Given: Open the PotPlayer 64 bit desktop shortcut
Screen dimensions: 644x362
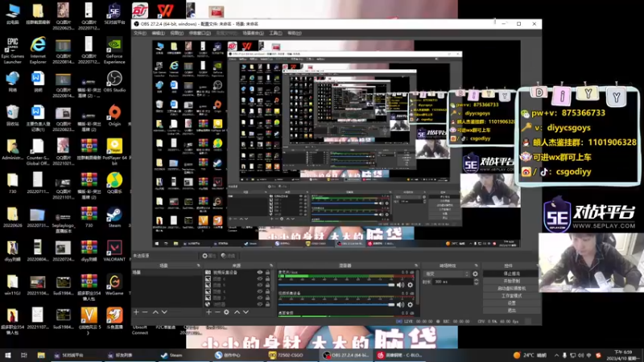Looking at the screenshot, I should (114, 152).
